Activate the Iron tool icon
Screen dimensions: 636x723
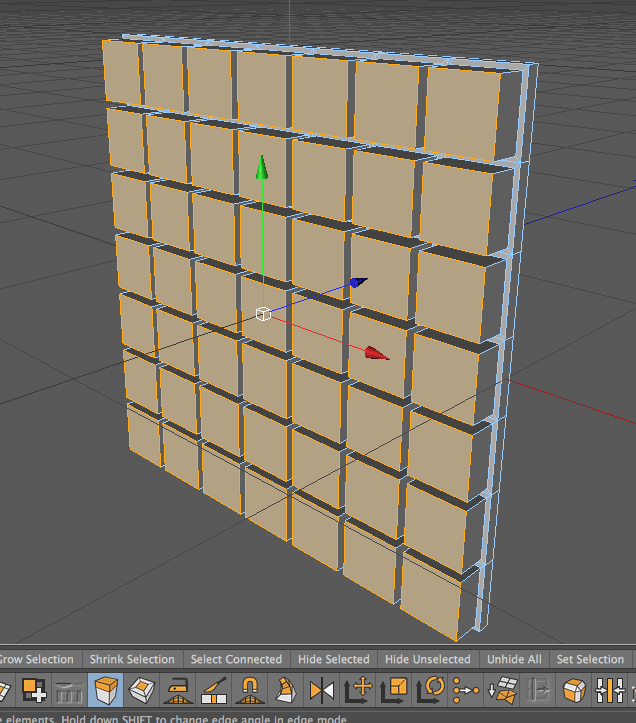pyautogui.click(x=178, y=690)
